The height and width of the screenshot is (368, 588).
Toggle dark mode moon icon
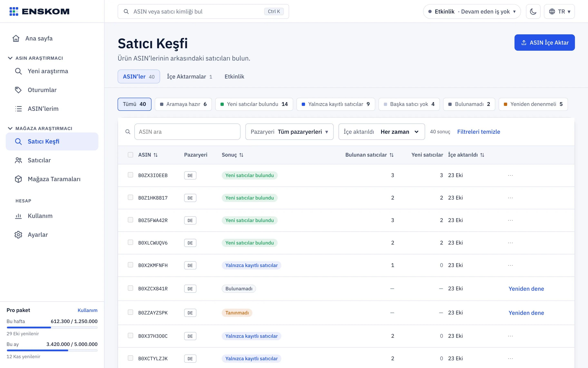[533, 11]
